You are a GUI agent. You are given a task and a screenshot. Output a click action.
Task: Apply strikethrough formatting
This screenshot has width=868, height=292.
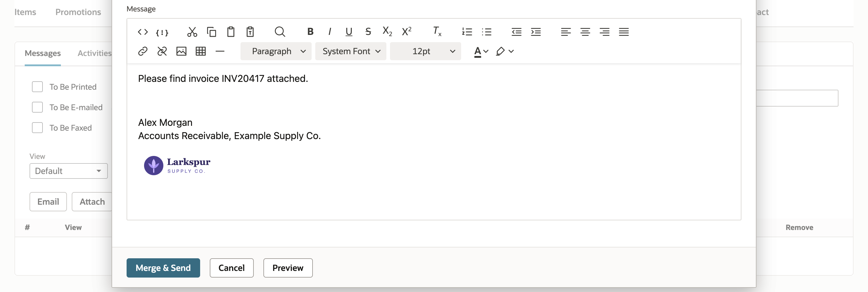coord(368,32)
